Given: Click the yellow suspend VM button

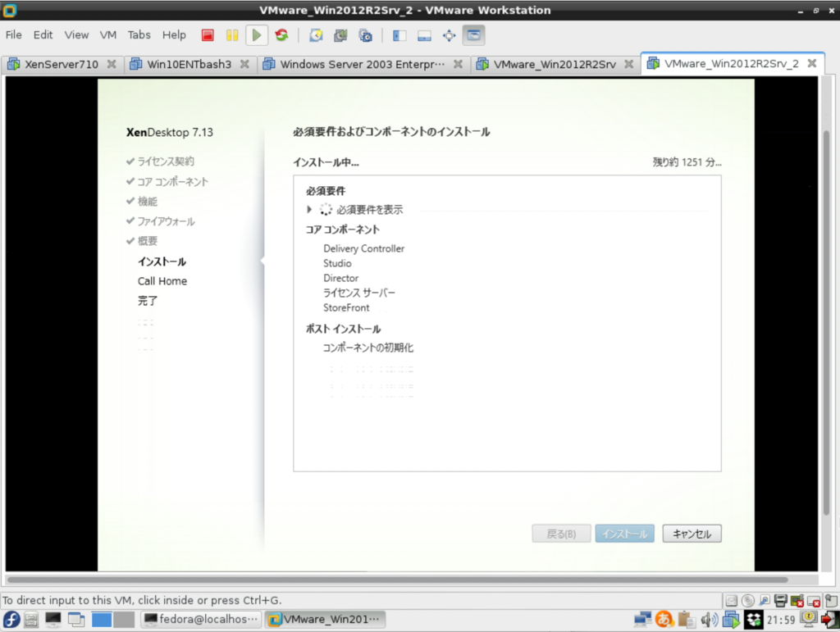Looking at the screenshot, I should [x=232, y=35].
